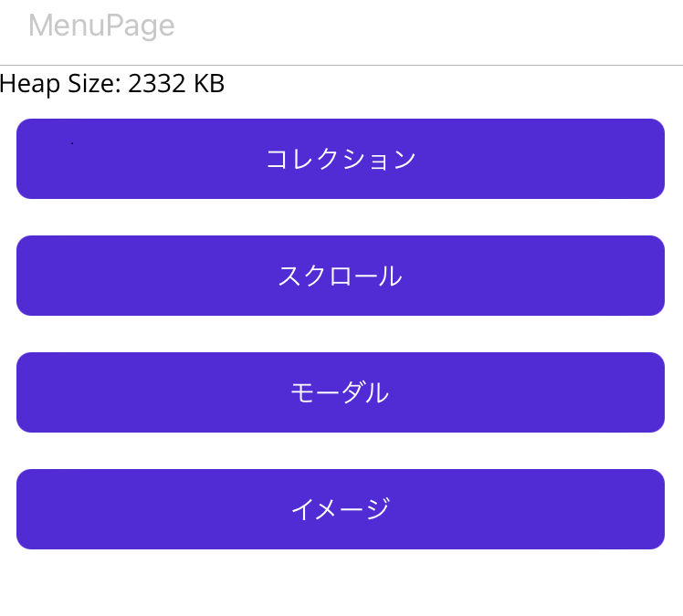This screenshot has width=683, height=616.
Task: Open the image demo via イメージ
Action: click(341, 509)
